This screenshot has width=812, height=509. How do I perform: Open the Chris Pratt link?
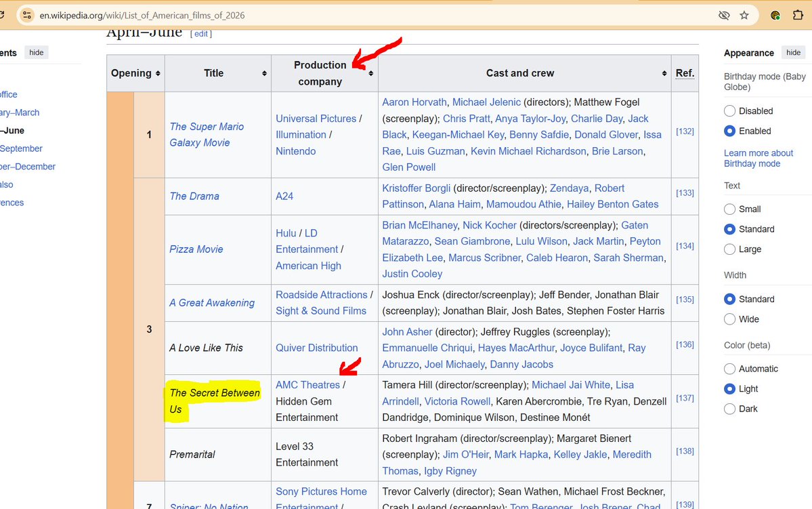pyautogui.click(x=466, y=119)
